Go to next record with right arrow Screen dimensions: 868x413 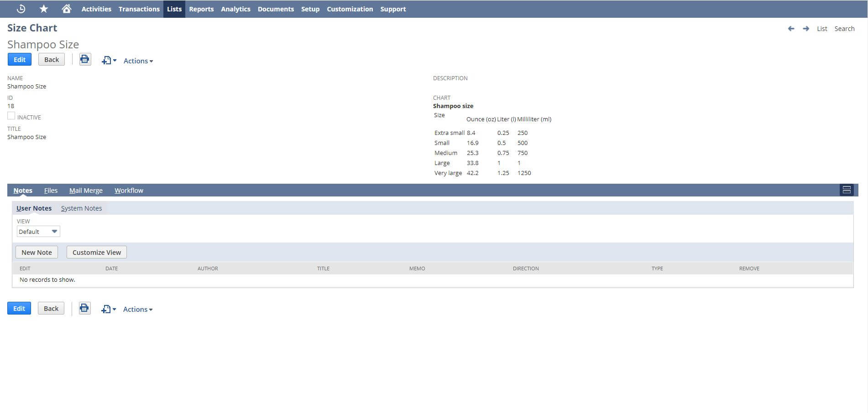pos(806,29)
